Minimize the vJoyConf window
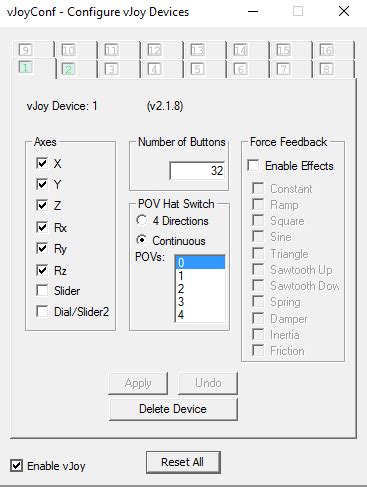This screenshot has width=367, height=487. click(x=253, y=11)
